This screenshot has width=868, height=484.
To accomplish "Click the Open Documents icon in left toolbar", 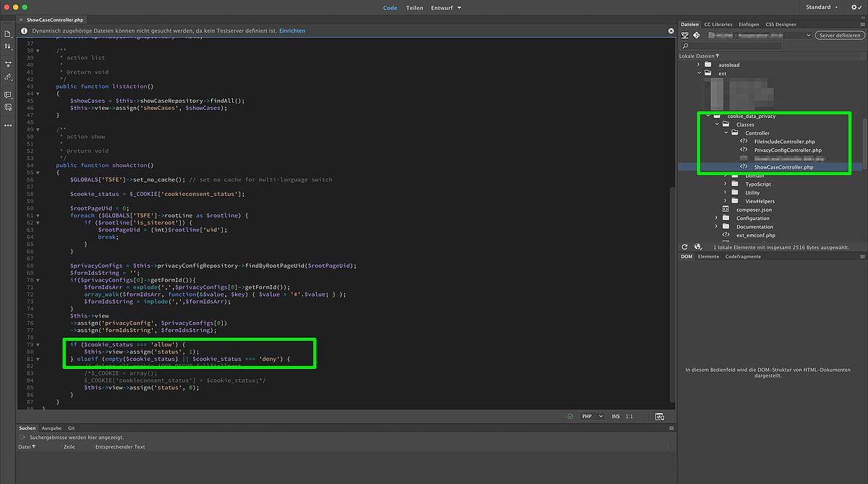I will pyautogui.click(x=8, y=33).
